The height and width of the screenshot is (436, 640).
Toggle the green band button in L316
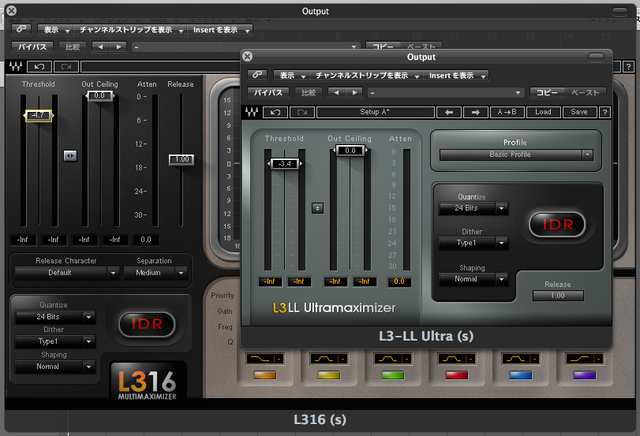393,375
